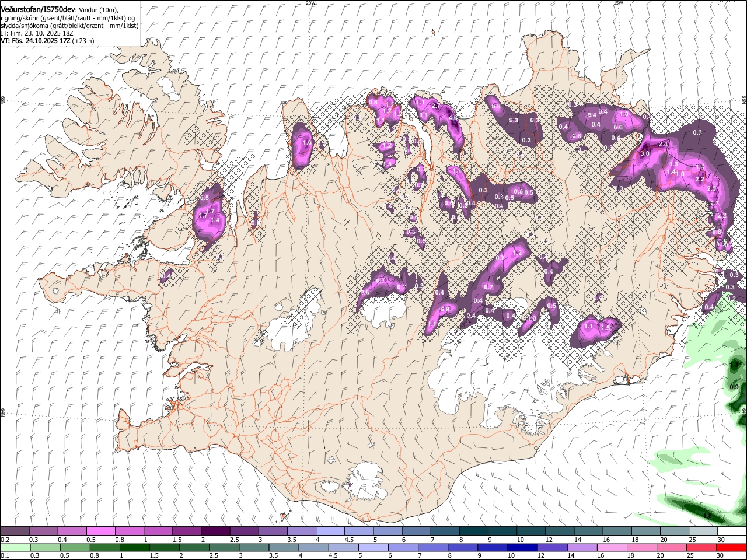Click the lower legend swatch between 14 and 16
747x560 pixels.
click(x=582, y=548)
